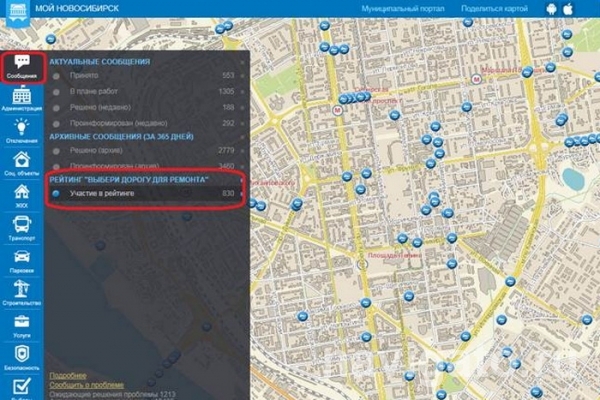
Task: Open the Строительство crane icon
Action: coord(21,293)
